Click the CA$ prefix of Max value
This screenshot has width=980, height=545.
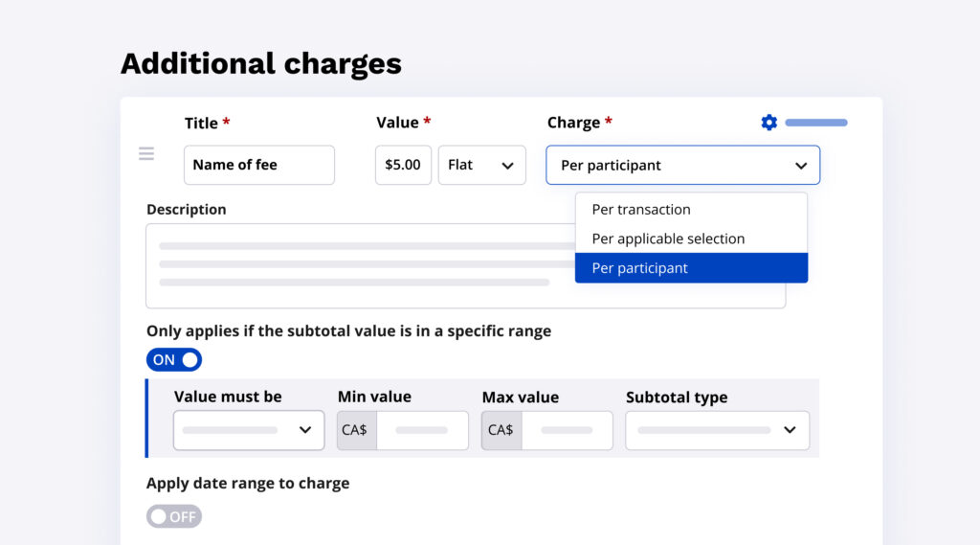point(501,430)
